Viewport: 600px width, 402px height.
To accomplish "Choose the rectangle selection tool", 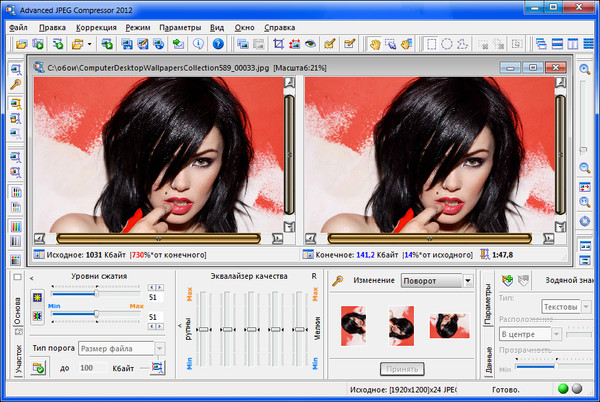I will click(430, 44).
